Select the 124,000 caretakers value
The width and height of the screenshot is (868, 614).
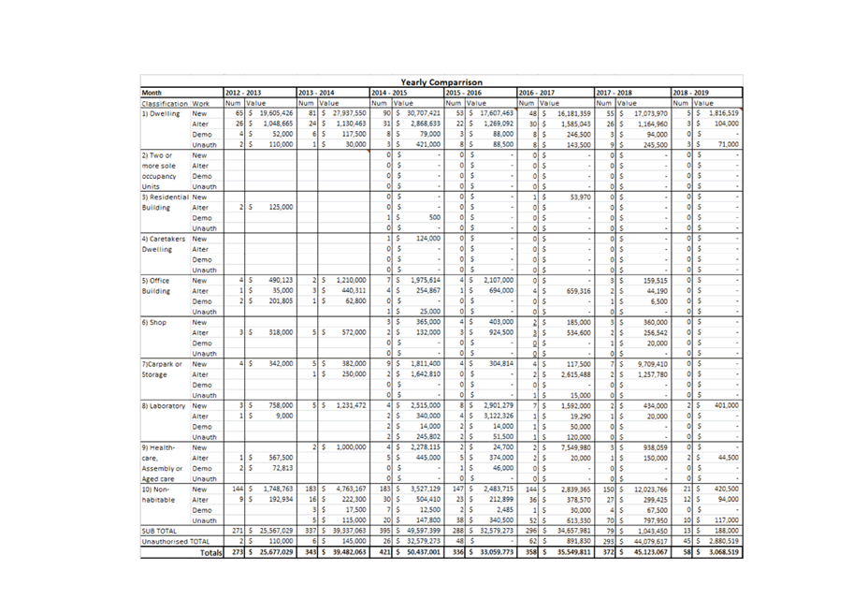pyautogui.click(x=428, y=239)
